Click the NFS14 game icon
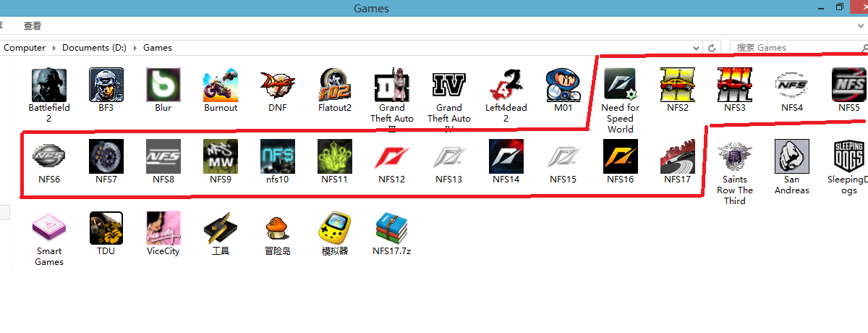This screenshot has height=333, width=868. pos(506,157)
